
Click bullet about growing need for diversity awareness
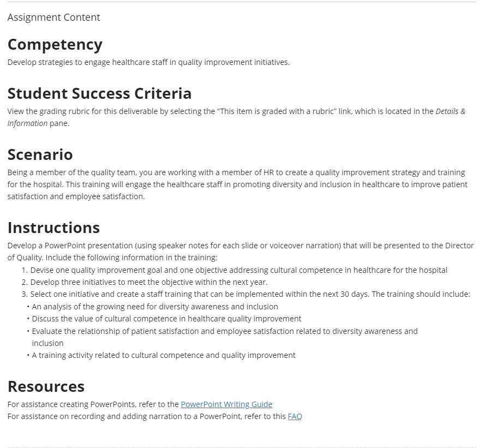coord(155,306)
